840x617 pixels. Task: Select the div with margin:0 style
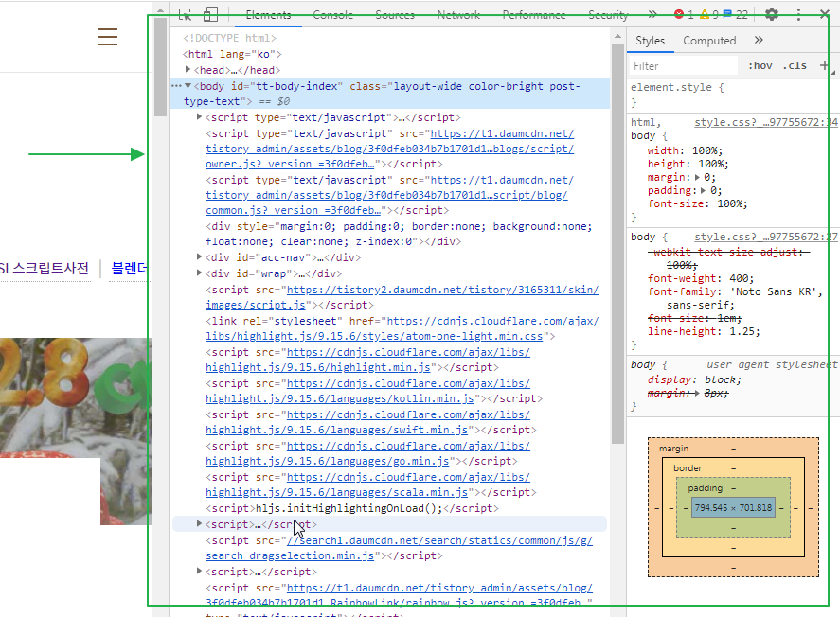coord(399,234)
